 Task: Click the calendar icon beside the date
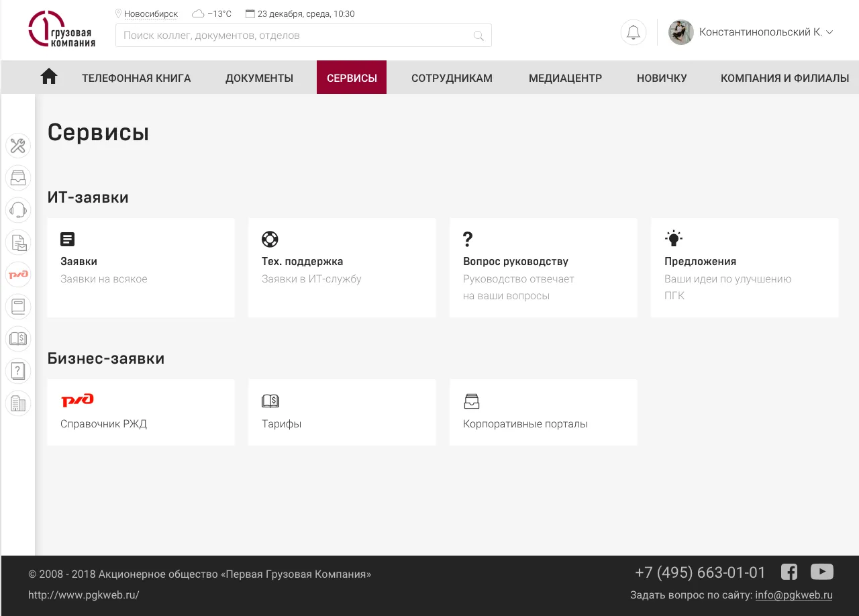click(250, 13)
